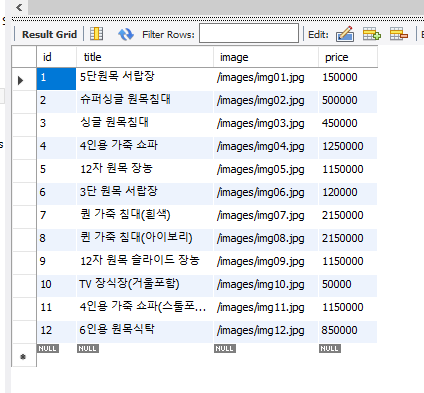424x393 pixels.
Task: Click NULL cell under image column
Action: [x=225, y=349]
